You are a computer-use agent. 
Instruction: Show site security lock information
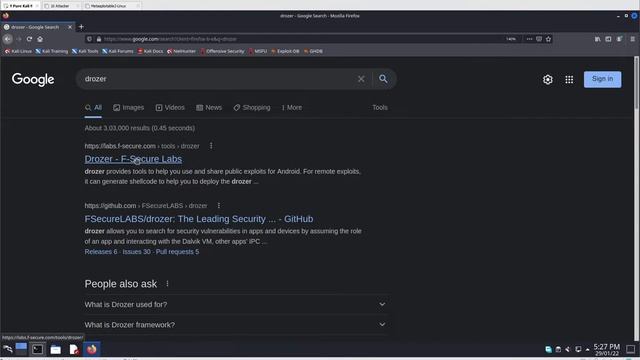click(99, 39)
